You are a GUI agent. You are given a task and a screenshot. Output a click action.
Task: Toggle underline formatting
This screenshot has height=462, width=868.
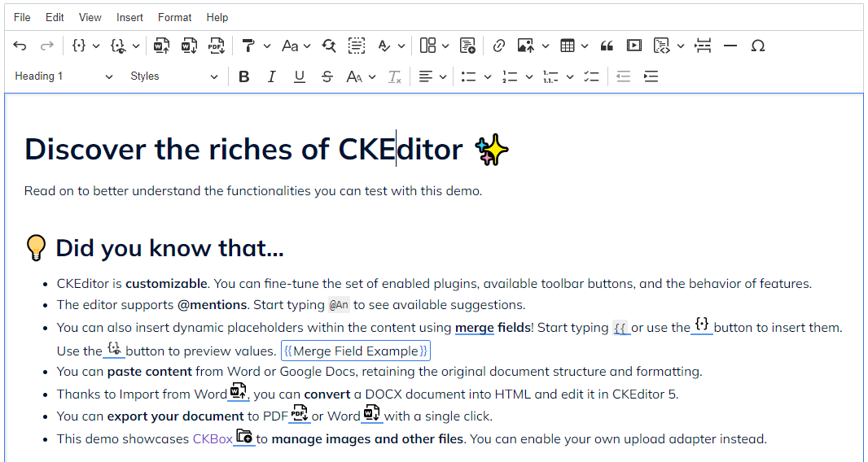click(300, 77)
